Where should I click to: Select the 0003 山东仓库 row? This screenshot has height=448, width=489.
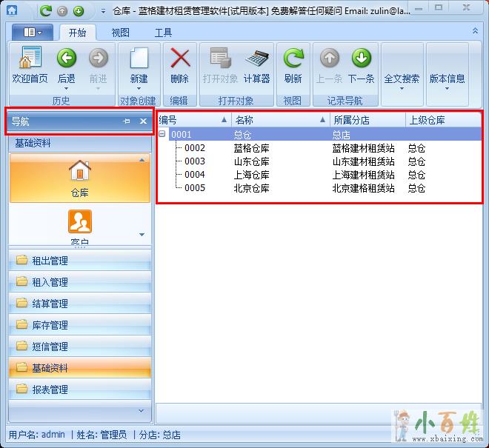point(252,161)
